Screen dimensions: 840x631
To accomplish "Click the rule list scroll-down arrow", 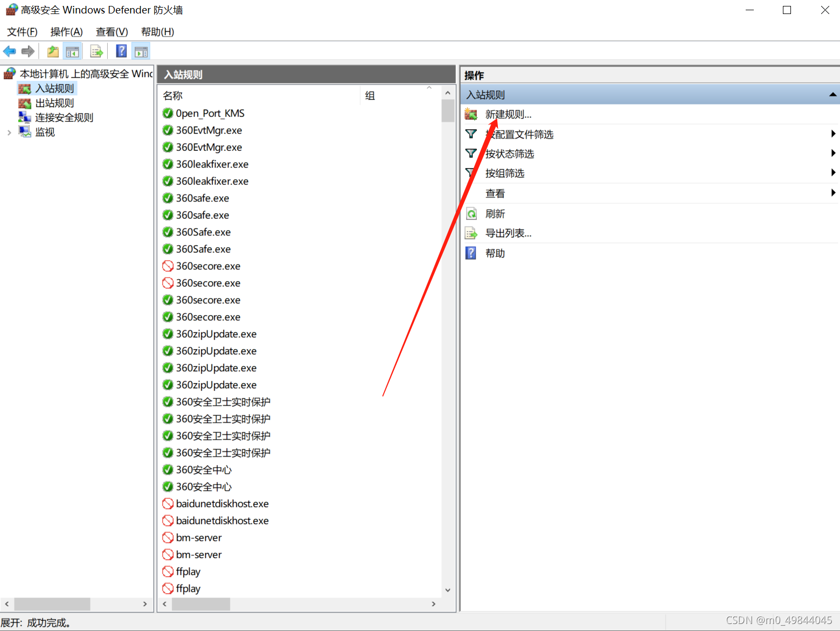I will (x=448, y=590).
